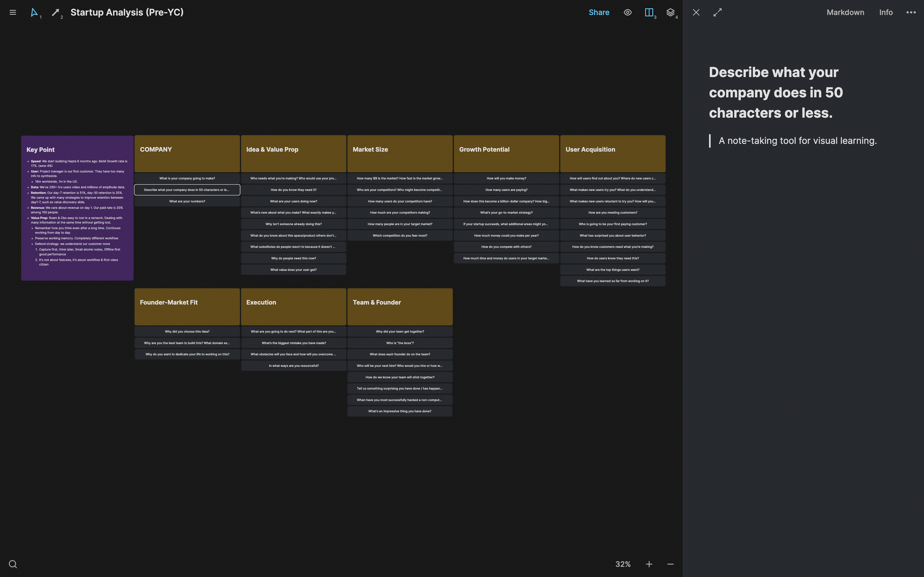Switch to Markdown view
Viewport: 924px width, 577px height.
tap(845, 12)
